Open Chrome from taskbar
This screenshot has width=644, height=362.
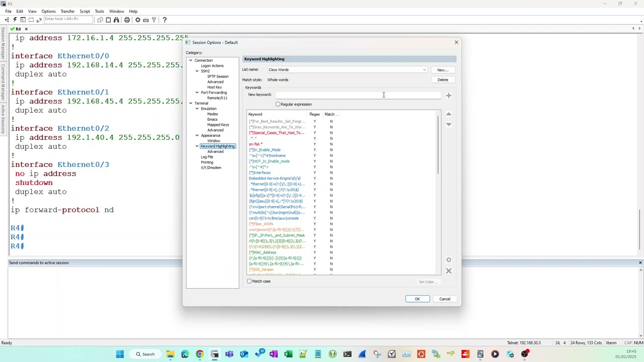(x=200, y=354)
